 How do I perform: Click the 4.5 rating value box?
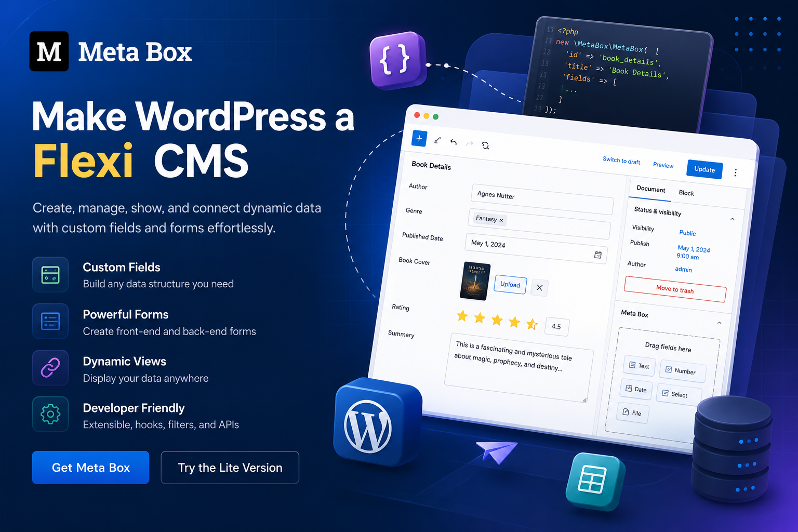(556, 327)
